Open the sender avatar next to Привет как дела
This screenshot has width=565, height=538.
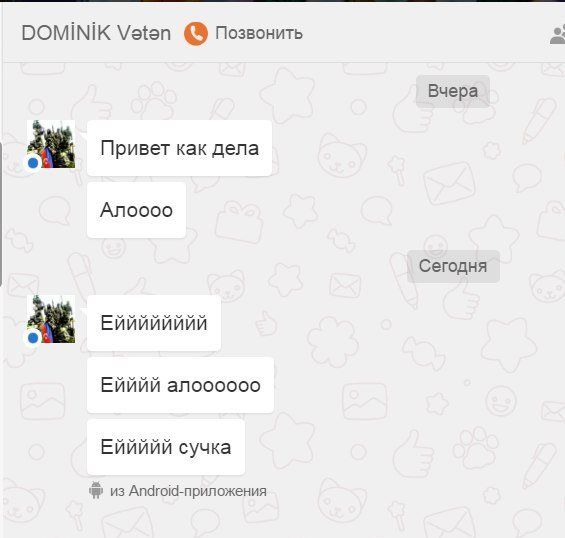(51, 144)
